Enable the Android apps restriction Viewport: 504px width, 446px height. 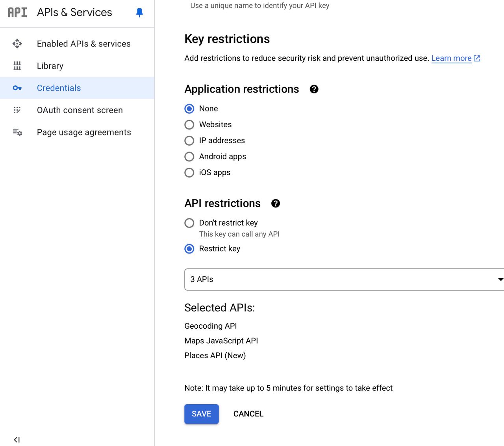point(189,157)
